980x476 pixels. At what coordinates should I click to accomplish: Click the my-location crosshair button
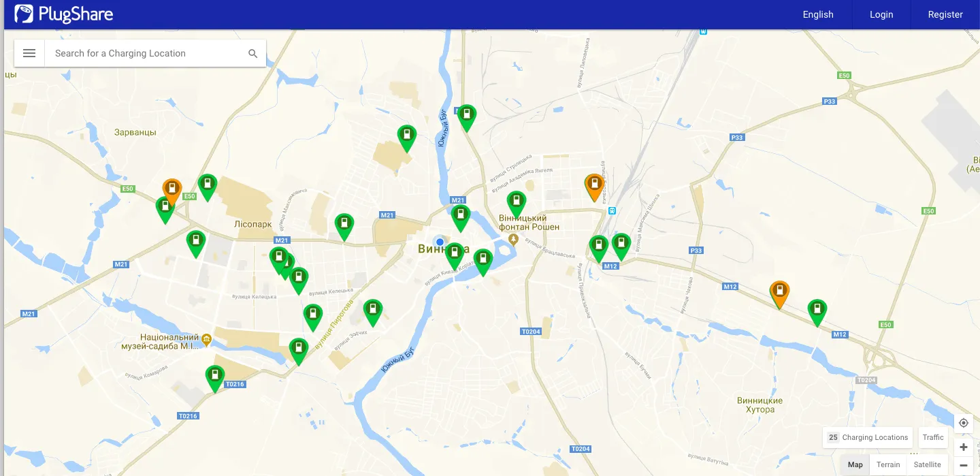tap(964, 423)
